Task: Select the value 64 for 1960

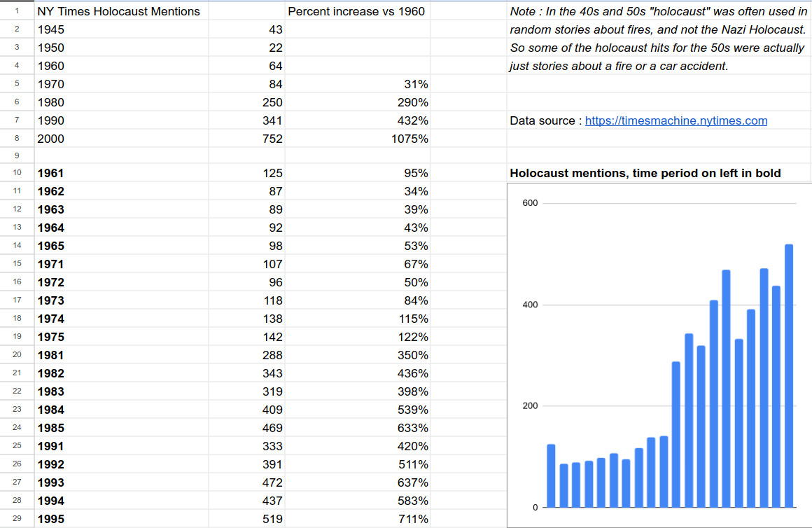Action: tap(247, 66)
